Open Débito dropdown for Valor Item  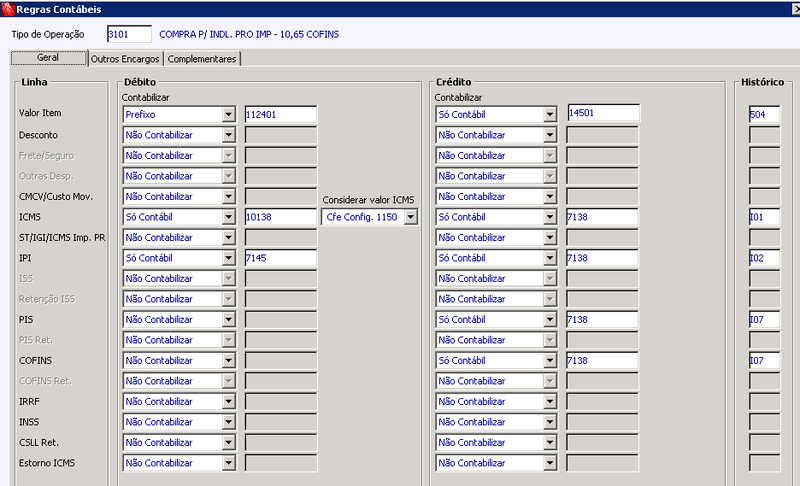tap(229, 115)
